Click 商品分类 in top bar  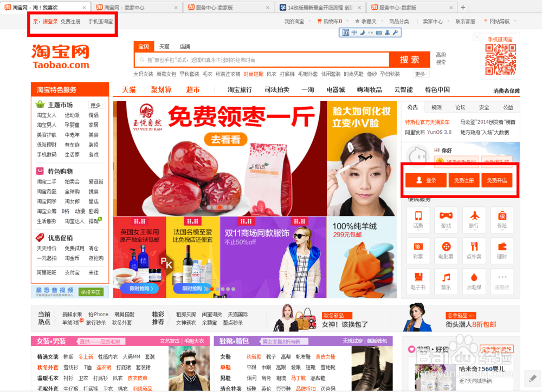[399, 22]
